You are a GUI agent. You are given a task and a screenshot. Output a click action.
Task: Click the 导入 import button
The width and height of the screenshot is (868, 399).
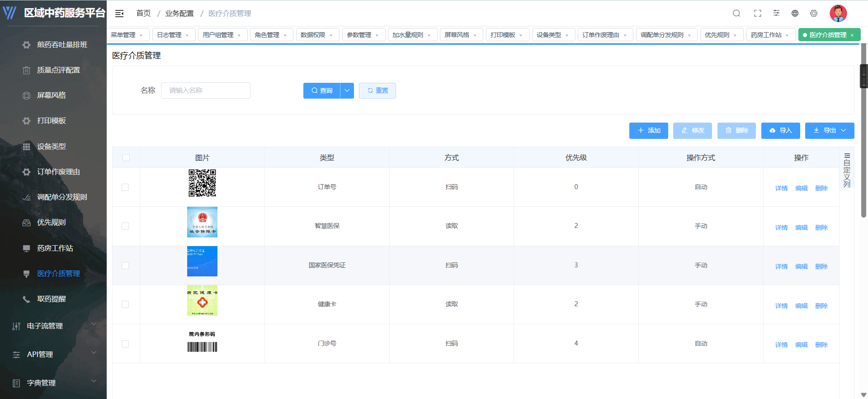(x=781, y=130)
